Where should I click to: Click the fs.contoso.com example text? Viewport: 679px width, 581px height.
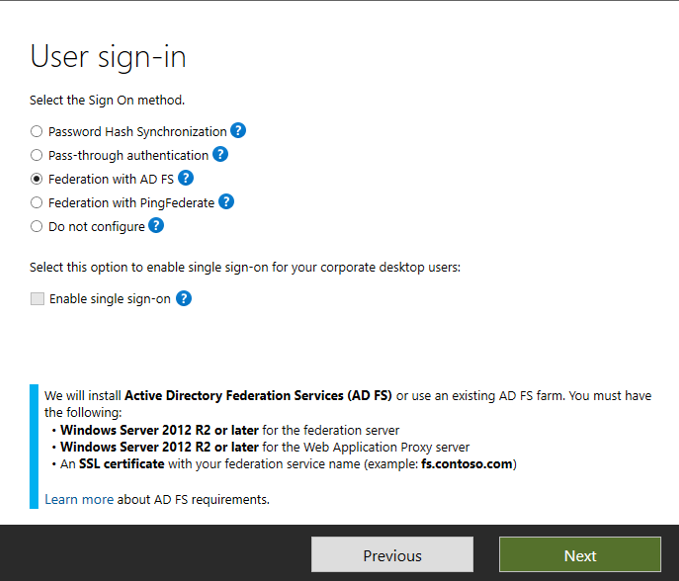pyautogui.click(x=467, y=464)
